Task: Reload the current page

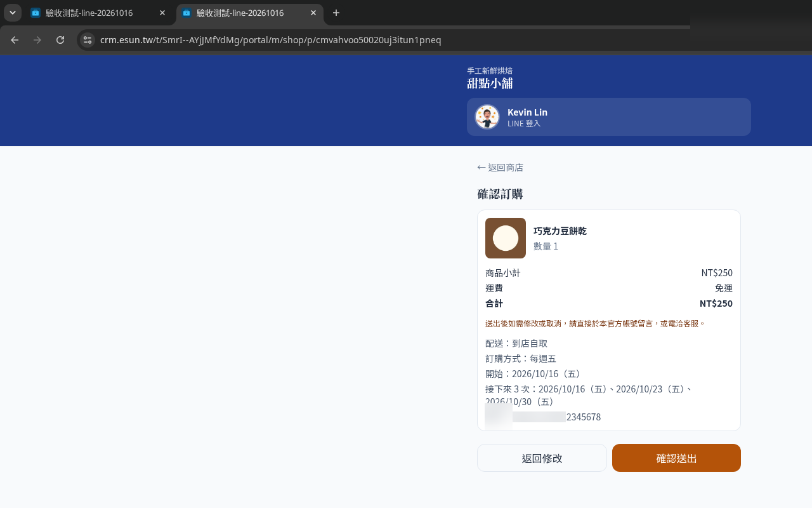Action: 60,40
